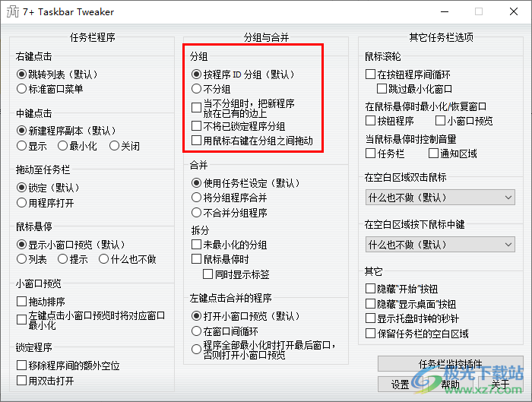Enable 用双击打开 checkbox
The height and width of the screenshot is (402, 532).
(21, 381)
